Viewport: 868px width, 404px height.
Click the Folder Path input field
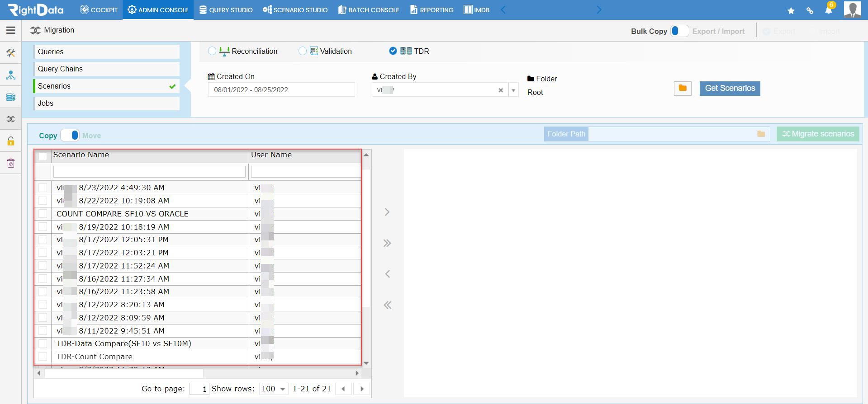click(x=672, y=134)
